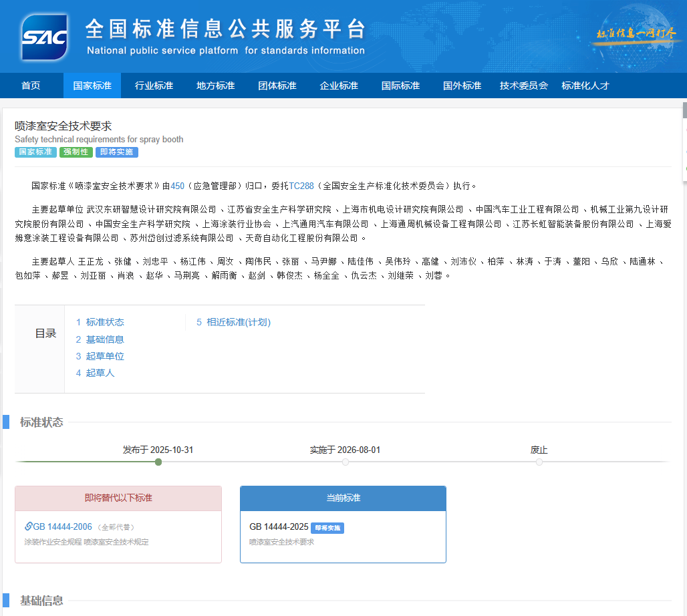Click the 即将实施 blue tag badge
Screen dimensions: 687x616
tap(116, 152)
